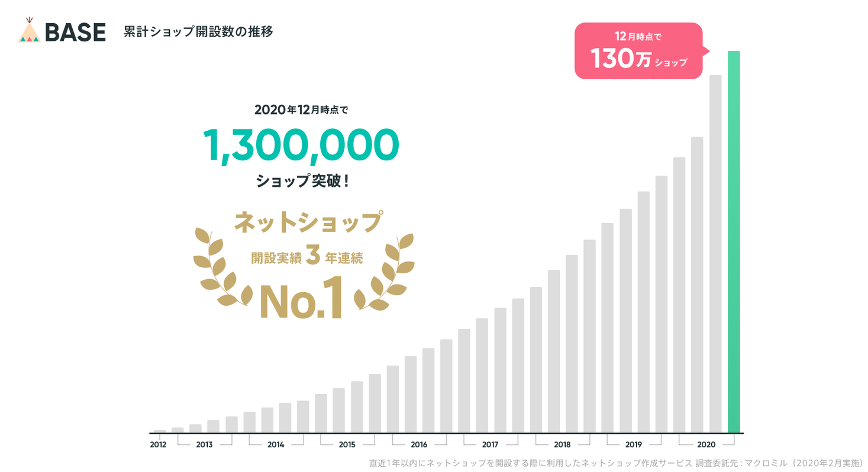Click the tallest gray bar beside green bar

[x=715, y=254]
